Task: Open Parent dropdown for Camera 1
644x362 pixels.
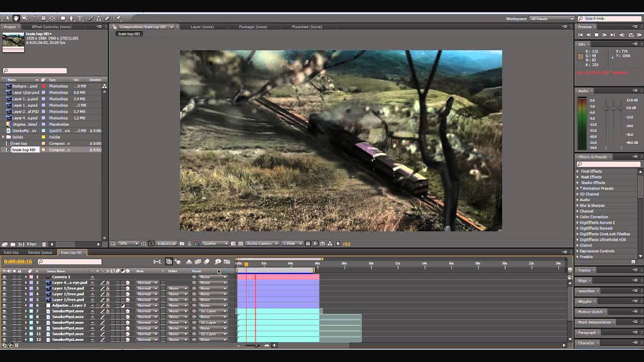Action: [x=213, y=277]
